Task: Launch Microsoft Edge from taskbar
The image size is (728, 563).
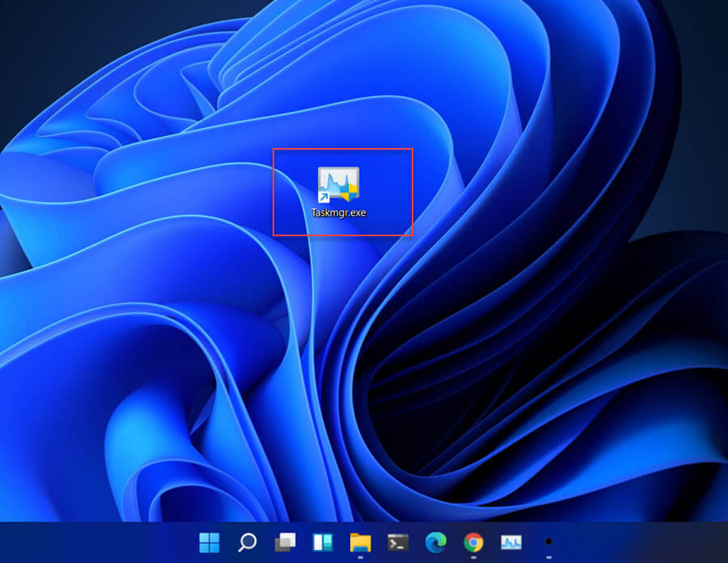Action: pos(436,542)
